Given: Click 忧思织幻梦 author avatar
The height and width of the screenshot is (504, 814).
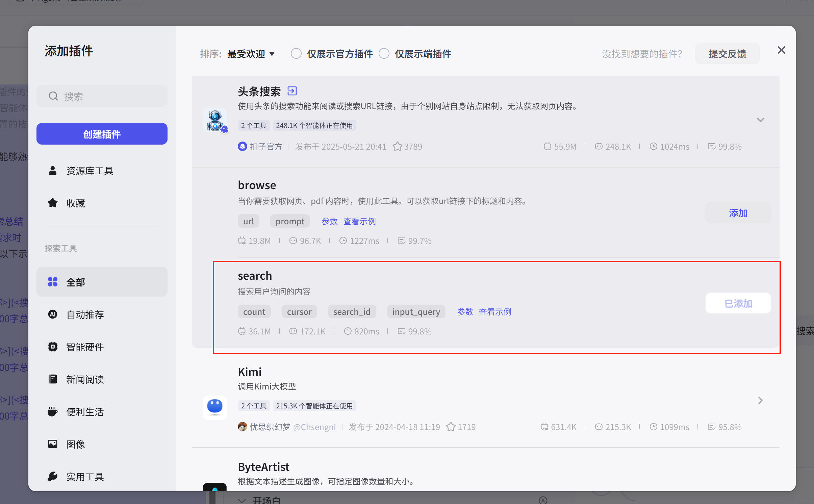Looking at the screenshot, I should pos(243,427).
